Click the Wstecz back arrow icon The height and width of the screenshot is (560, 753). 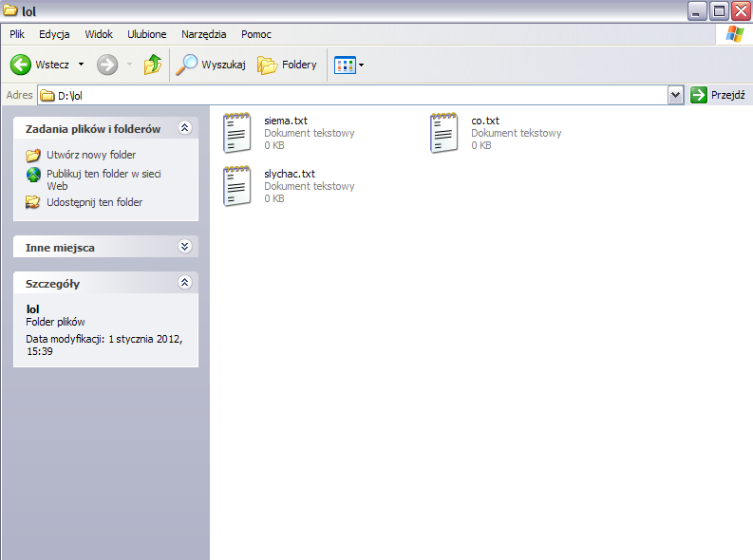pos(21,65)
